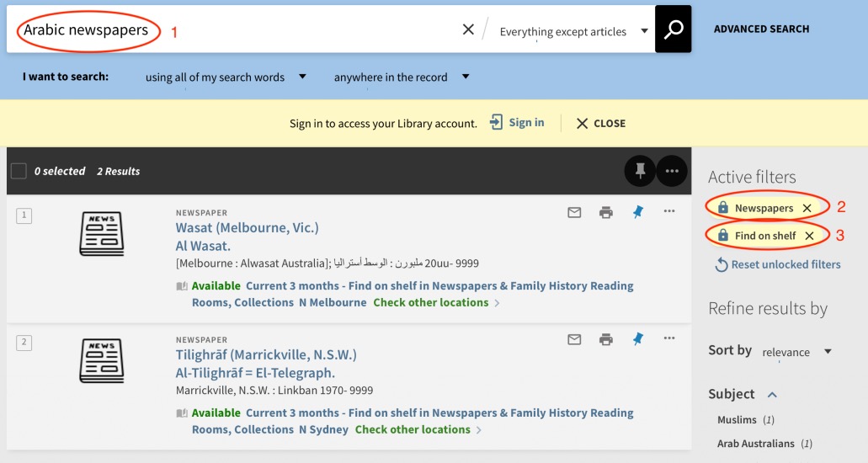
Task: Toggle the lock on the Newspapers filter
Action: click(723, 208)
